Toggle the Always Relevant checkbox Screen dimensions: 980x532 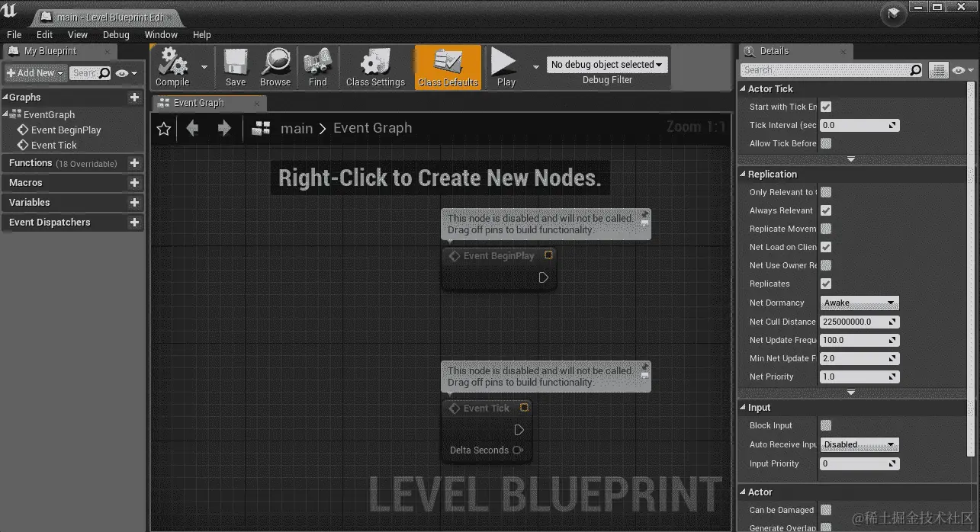coord(826,210)
